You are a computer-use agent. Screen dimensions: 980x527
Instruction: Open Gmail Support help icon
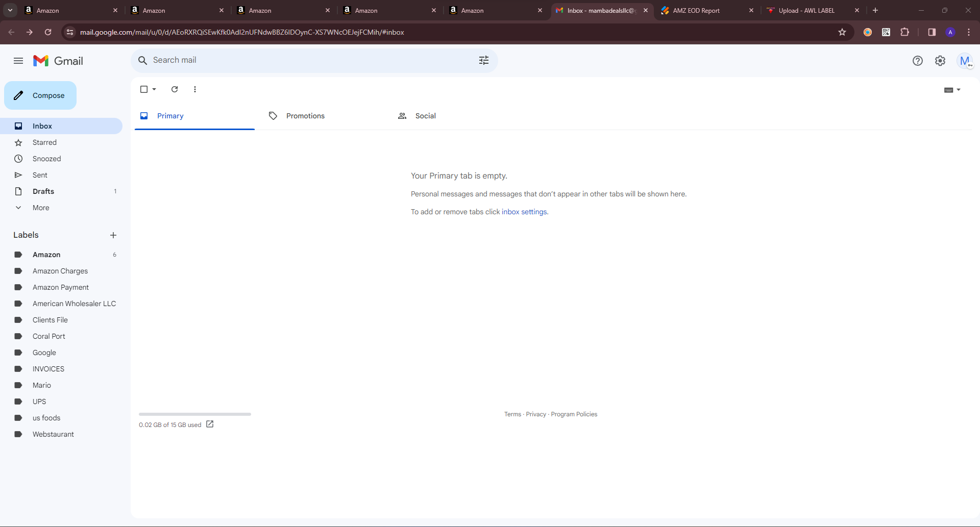[918, 61]
